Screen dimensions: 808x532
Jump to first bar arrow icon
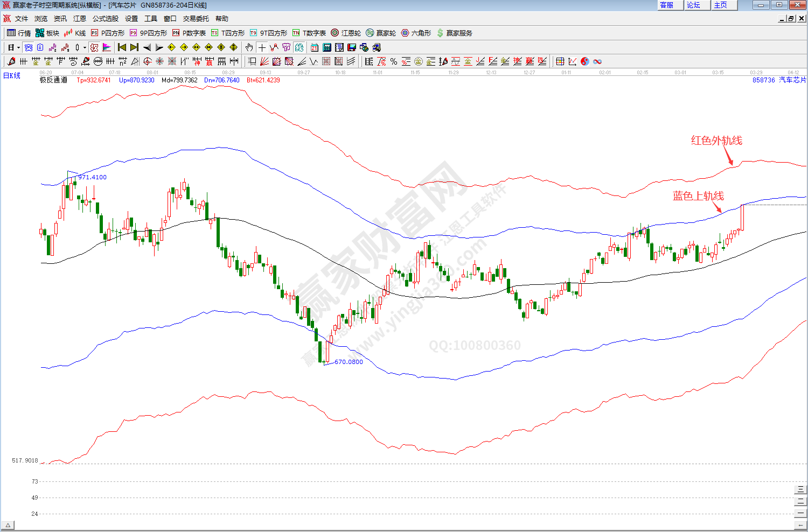122,47
